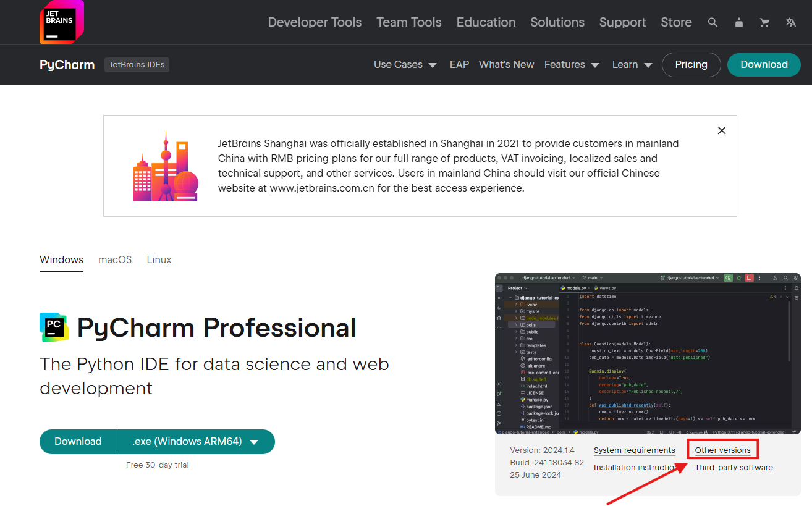Image resolution: width=812 pixels, height=506 pixels.
Task: Open Team Tools menu
Action: coord(409,22)
